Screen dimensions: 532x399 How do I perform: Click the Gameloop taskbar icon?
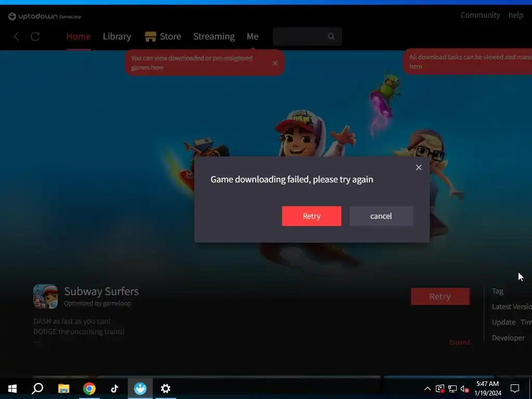140,389
